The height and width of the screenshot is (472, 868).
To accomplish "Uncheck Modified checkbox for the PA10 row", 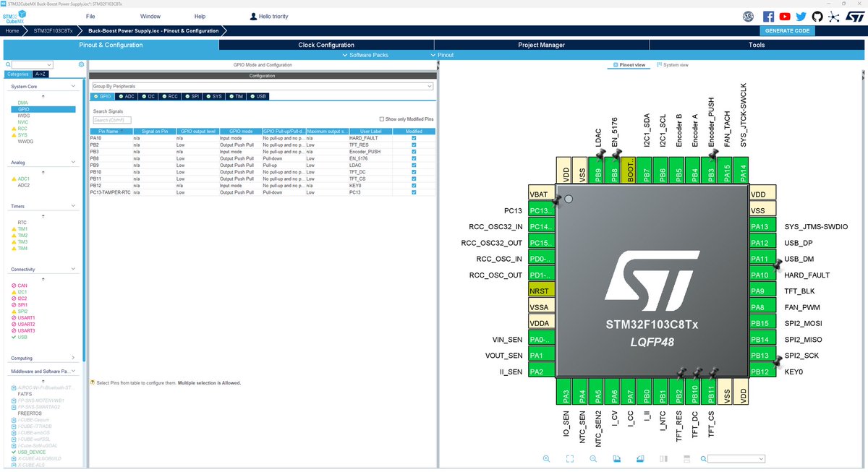I will pyautogui.click(x=414, y=137).
